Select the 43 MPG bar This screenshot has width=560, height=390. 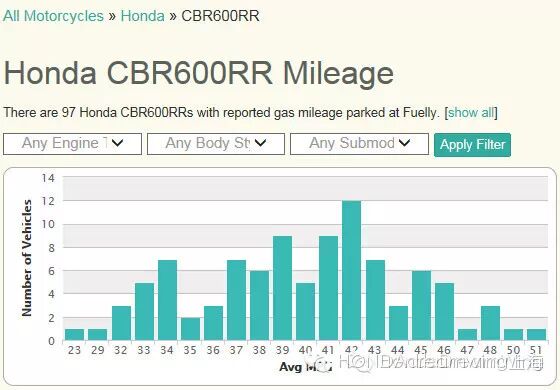375,300
